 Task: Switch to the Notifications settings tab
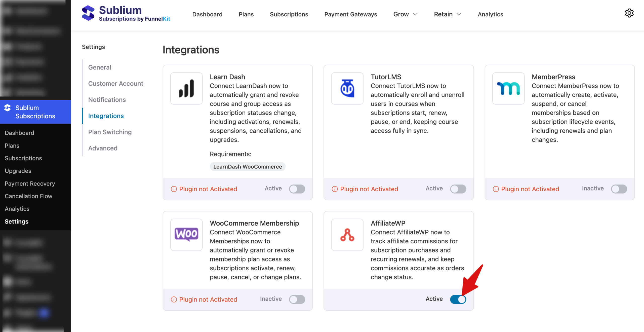(107, 100)
